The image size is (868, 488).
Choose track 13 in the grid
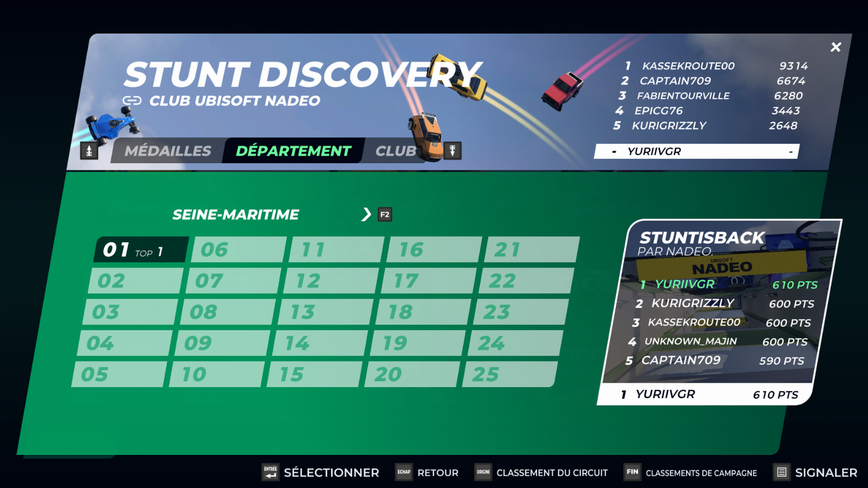[325, 312]
